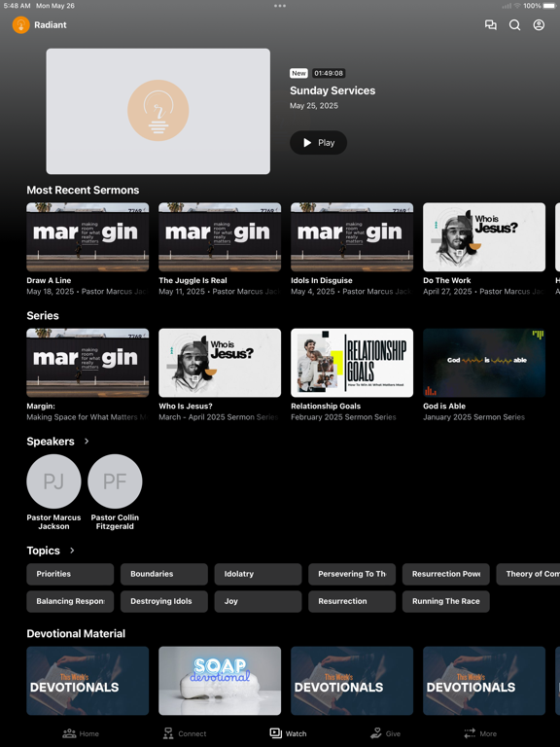Tap the three-dot multitasking indicator
The width and height of the screenshot is (560, 747).
coord(280,6)
